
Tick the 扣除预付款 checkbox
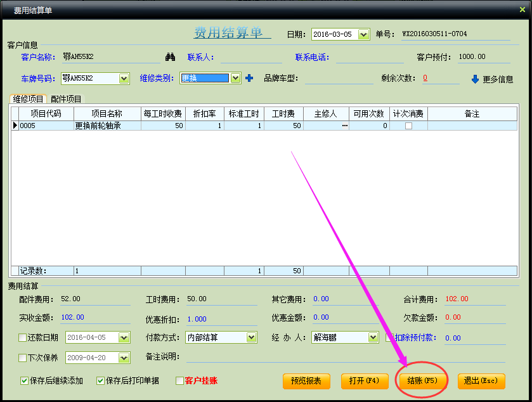click(x=389, y=337)
